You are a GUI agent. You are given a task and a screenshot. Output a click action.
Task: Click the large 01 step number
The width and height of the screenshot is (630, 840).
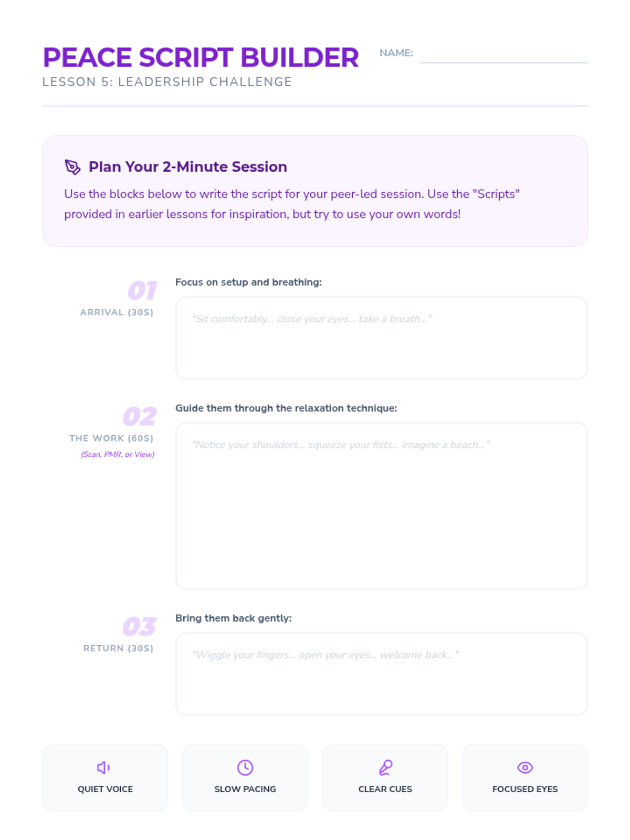[x=142, y=290]
